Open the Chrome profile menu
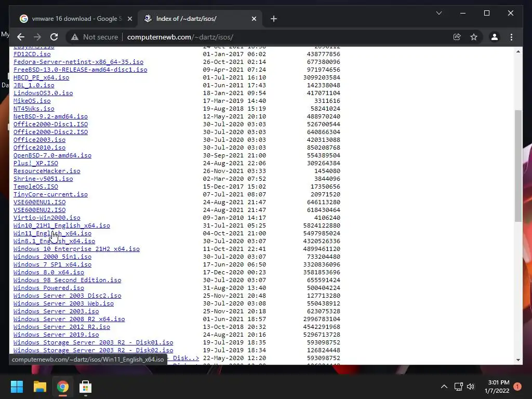 click(495, 37)
